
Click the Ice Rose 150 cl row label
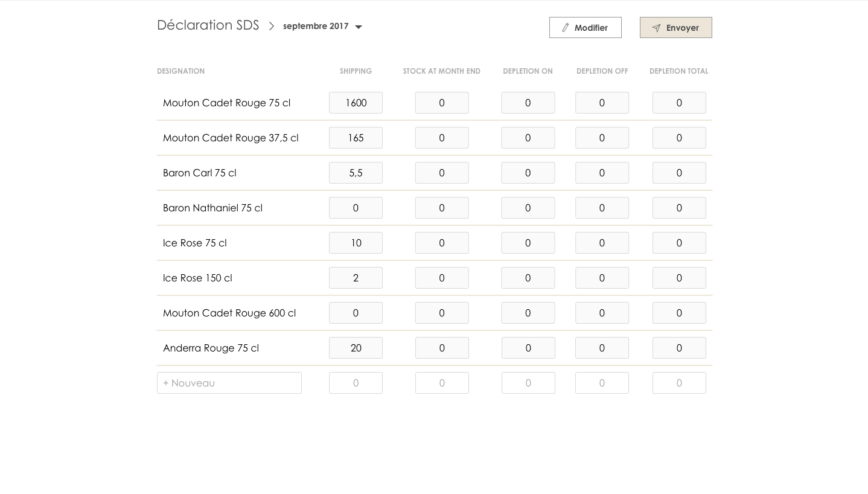pos(197,278)
